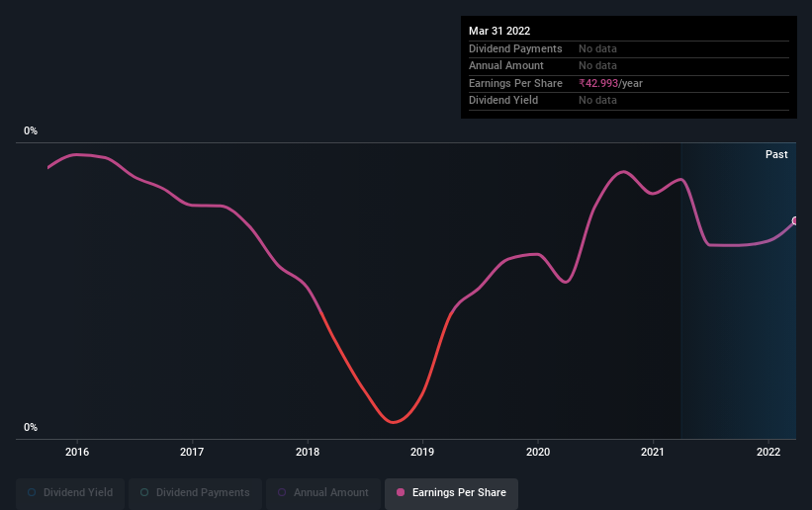Click the 'Mar 31 2022' tooltip date

tap(499, 31)
